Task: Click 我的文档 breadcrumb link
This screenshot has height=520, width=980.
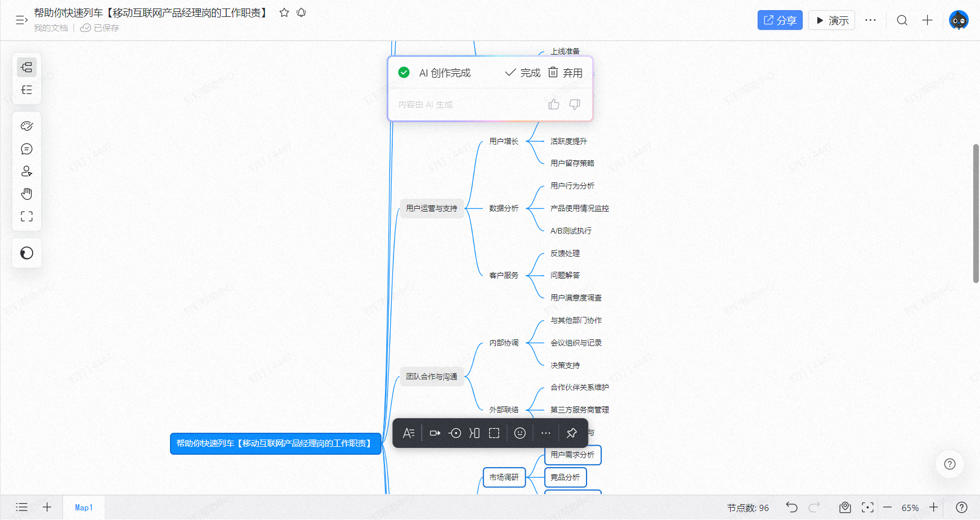Action: click(51, 28)
